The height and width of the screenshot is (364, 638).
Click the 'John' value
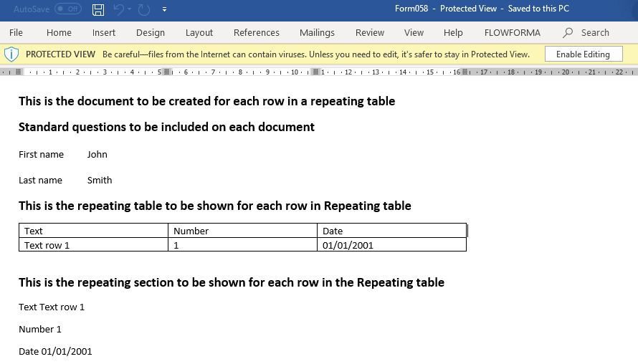pyautogui.click(x=97, y=155)
